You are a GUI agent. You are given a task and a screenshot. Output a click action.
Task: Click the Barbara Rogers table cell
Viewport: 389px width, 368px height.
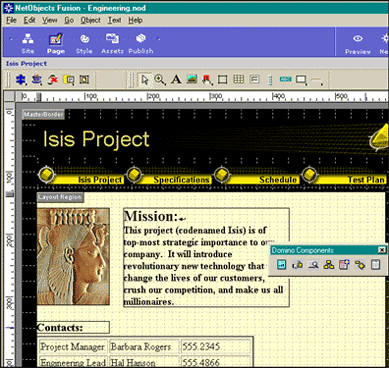click(144, 347)
